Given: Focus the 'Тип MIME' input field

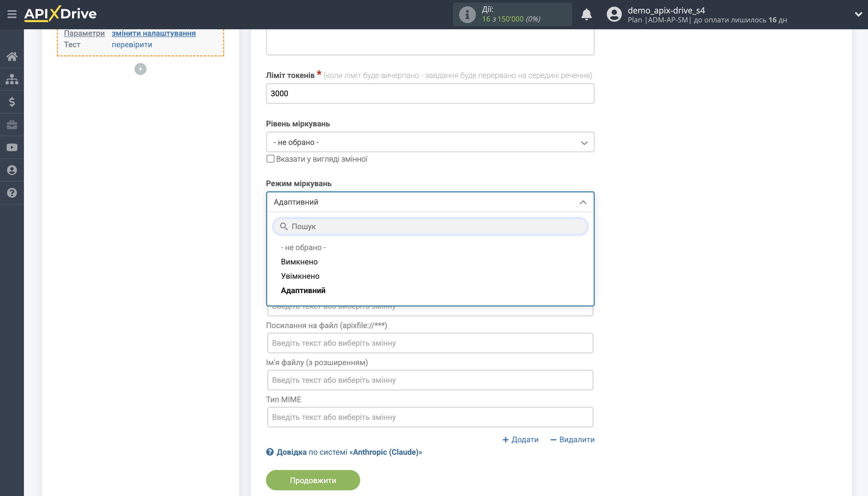Looking at the screenshot, I should click(430, 417).
